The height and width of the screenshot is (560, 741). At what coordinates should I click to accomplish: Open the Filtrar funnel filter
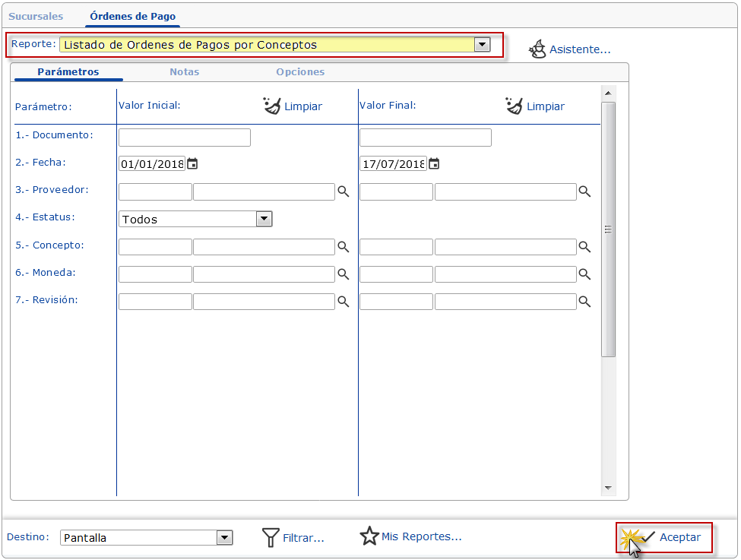coord(271,538)
